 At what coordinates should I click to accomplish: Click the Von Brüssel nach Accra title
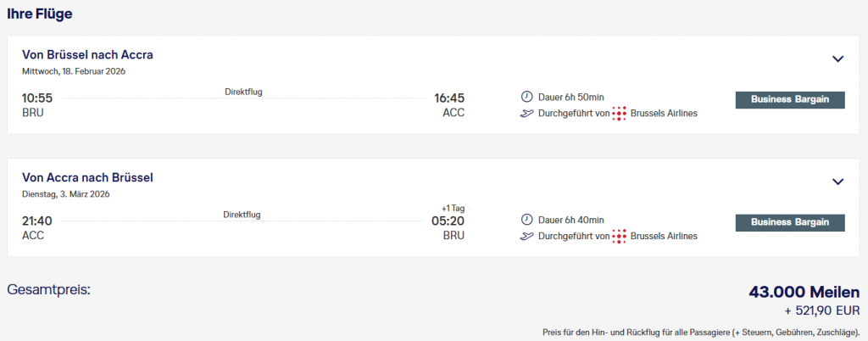tap(87, 55)
